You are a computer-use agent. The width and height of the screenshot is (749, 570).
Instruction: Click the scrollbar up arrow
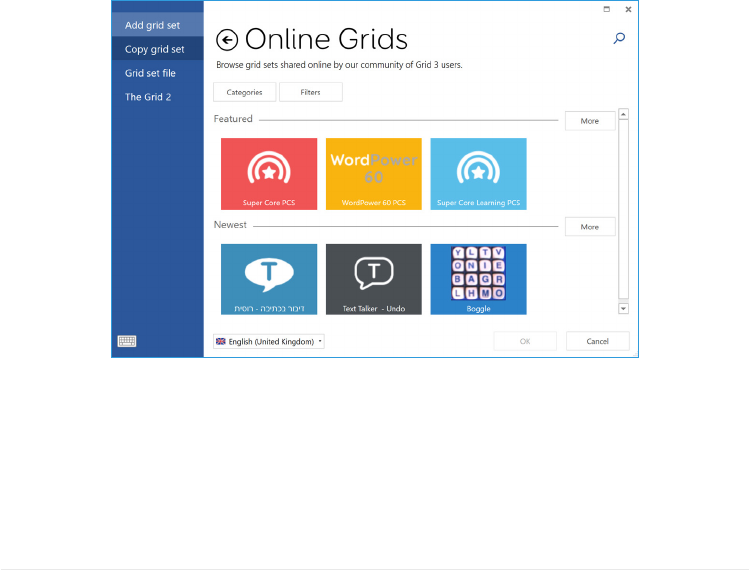(623, 114)
